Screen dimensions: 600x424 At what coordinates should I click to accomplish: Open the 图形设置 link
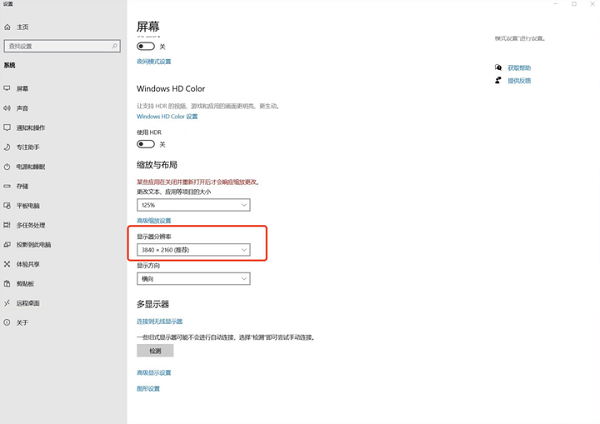point(148,389)
